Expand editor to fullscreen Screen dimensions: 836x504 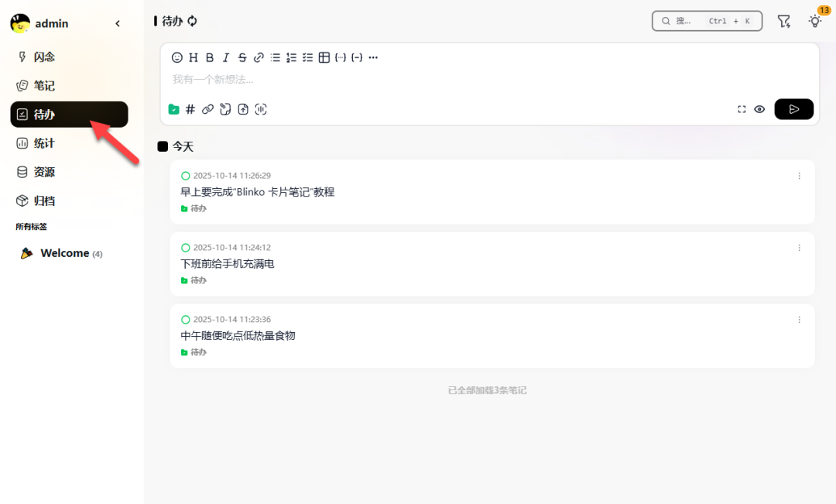point(742,109)
